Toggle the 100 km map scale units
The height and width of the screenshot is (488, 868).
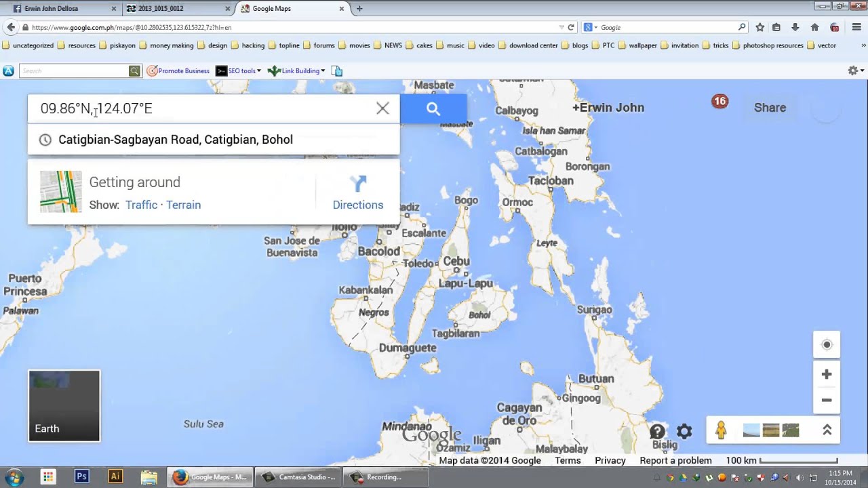781,460
